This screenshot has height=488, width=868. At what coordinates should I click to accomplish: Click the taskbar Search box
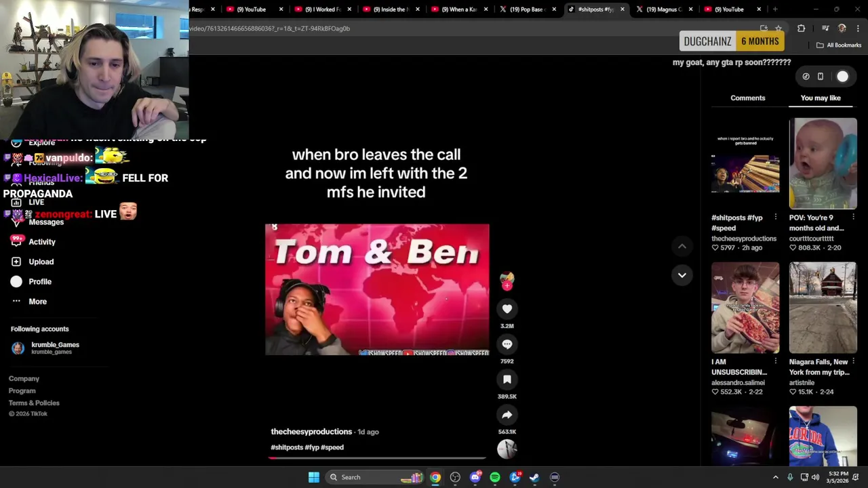click(375, 477)
